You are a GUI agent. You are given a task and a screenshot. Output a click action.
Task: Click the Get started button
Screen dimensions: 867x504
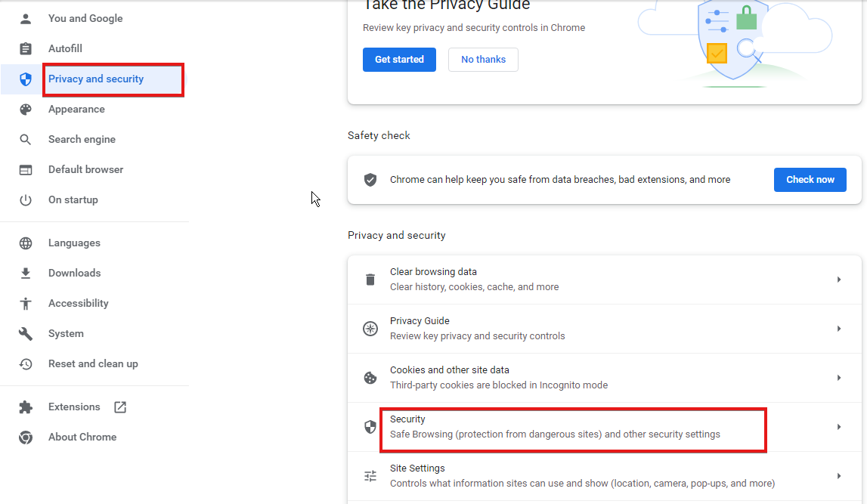click(399, 60)
